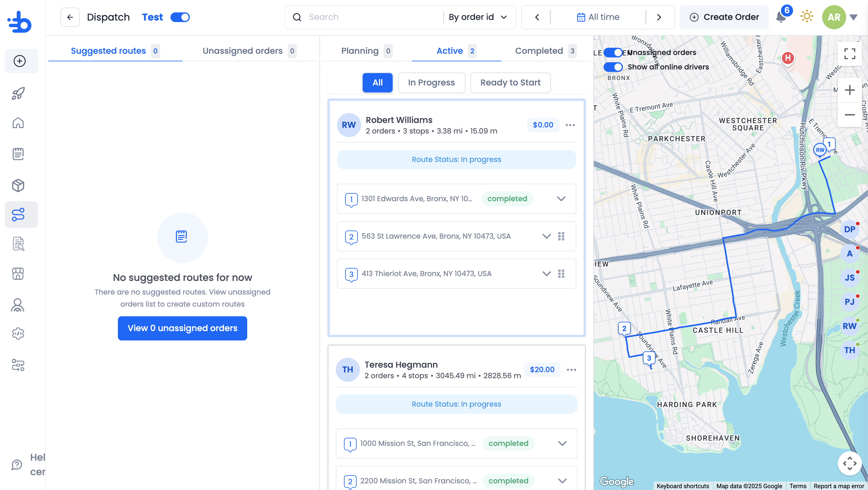Click drag handle for 413 Thieriot Ave
The image size is (868, 490).
(561, 274)
